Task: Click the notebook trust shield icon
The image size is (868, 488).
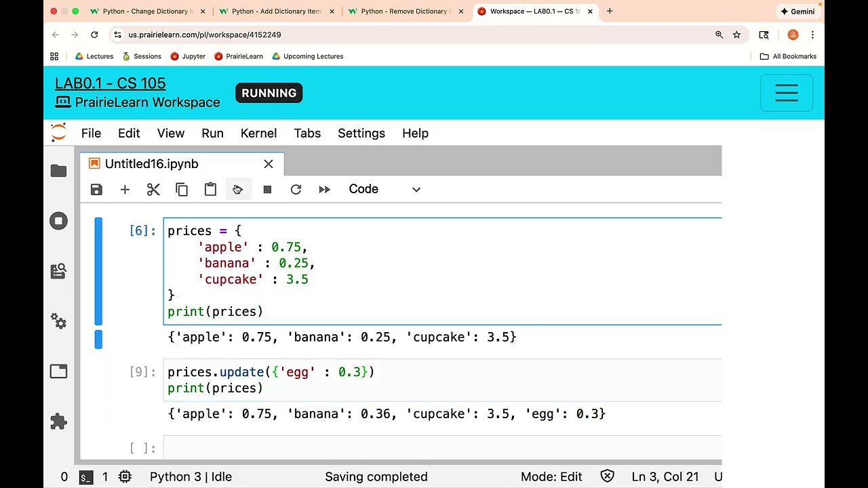Action: (607, 476)
